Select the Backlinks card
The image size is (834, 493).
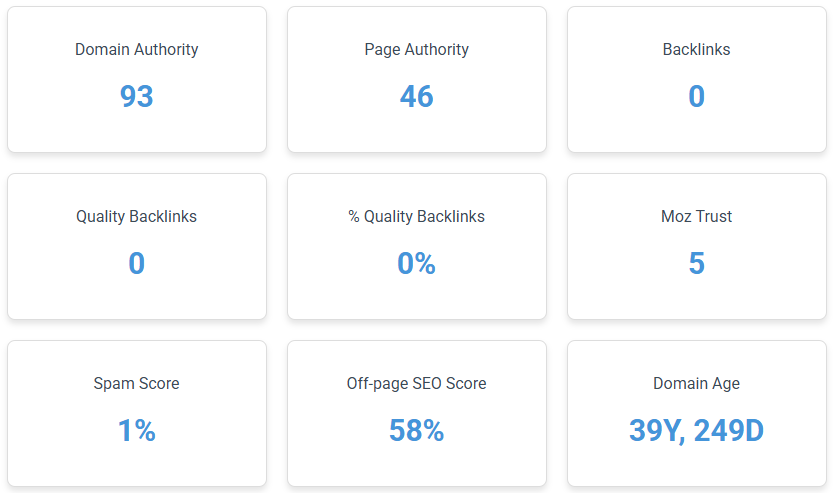[x=696, y=79]
